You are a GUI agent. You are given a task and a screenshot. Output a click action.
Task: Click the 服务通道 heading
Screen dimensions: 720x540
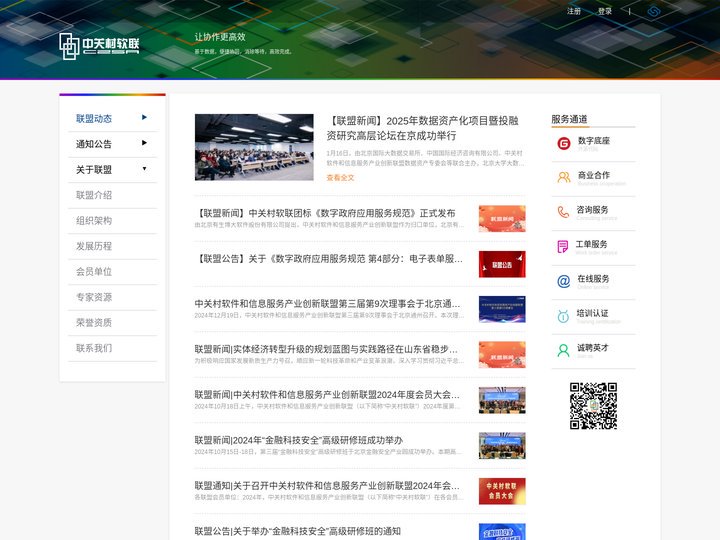tap(569, 119)
